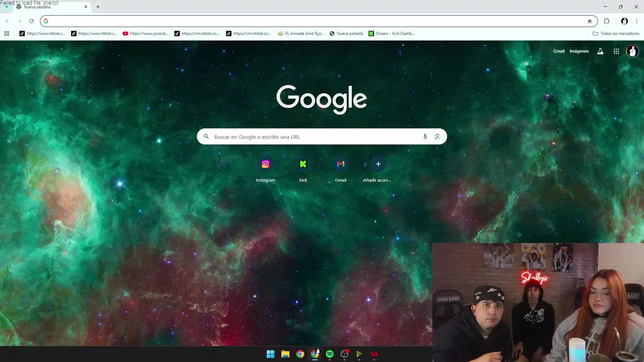Click the webcam overlay video feed
This screenshot has width=644, height=362.
[538, 303]
